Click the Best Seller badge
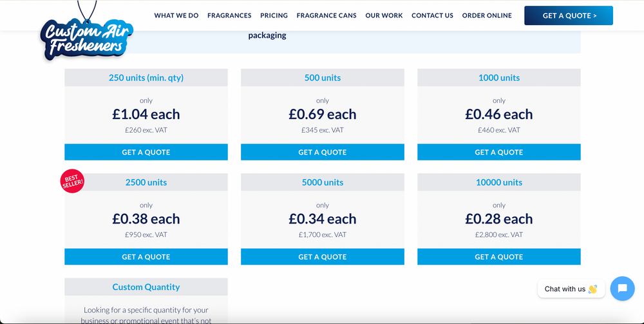 point(72,181)
